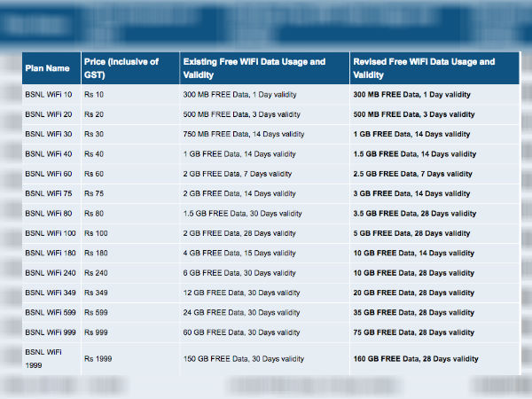
Task: Click '12 GB FREE Data, 30 Days validity'
Action: tap(241, 293)
